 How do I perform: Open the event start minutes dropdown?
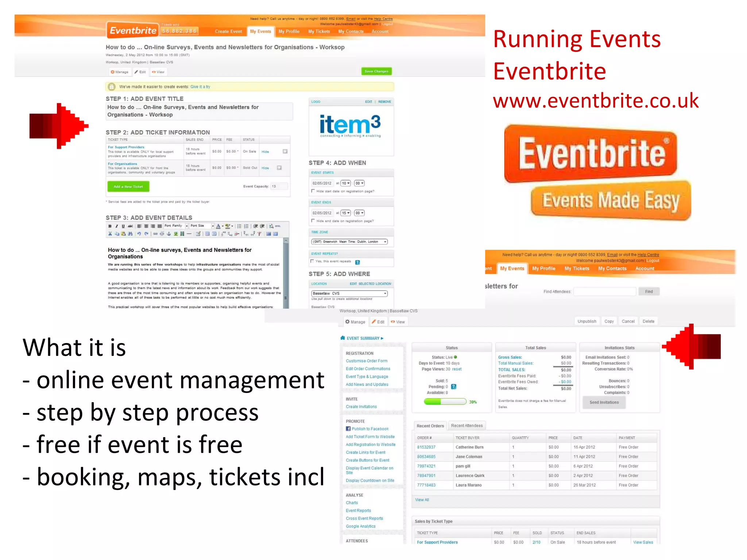(360, 183)
